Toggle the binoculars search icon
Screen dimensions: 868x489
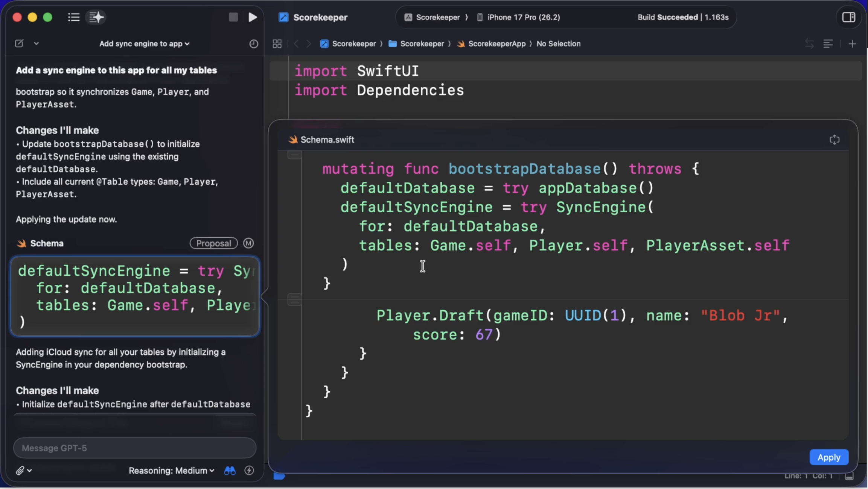click(x=230, y=471)
